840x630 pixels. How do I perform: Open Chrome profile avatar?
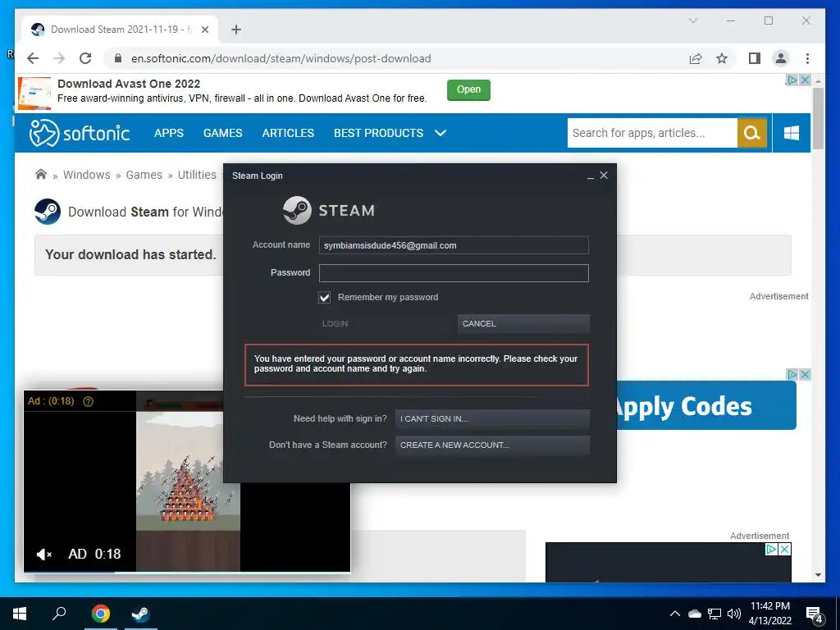click(x=781, y=58)
